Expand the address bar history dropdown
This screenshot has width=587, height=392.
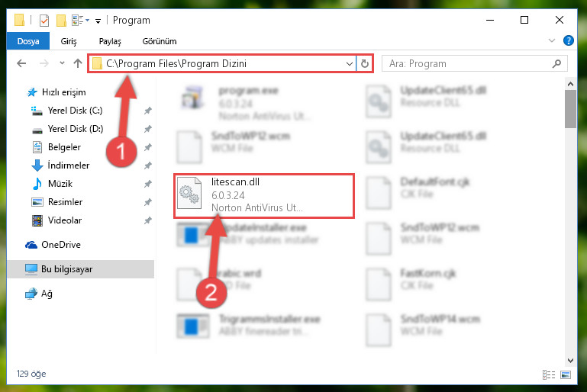(x=350, y=63)
